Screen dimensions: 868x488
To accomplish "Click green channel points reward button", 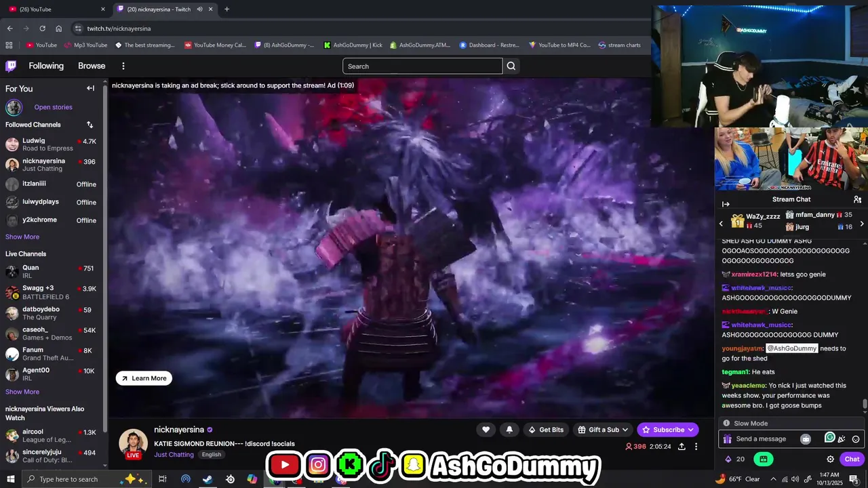I will tap(763, 459).
